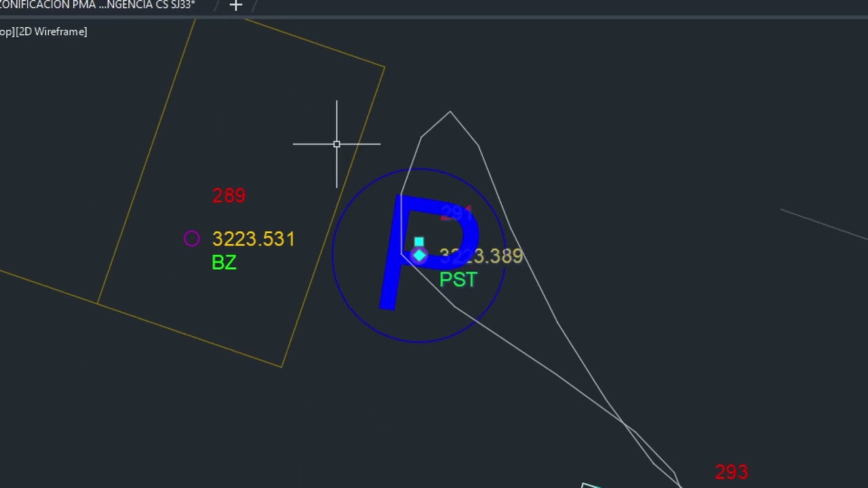Open the 2D Wireframe visual style control
The height and width of the screenshot is (488, 868).
pyautogui.click(x=52, y=31)
